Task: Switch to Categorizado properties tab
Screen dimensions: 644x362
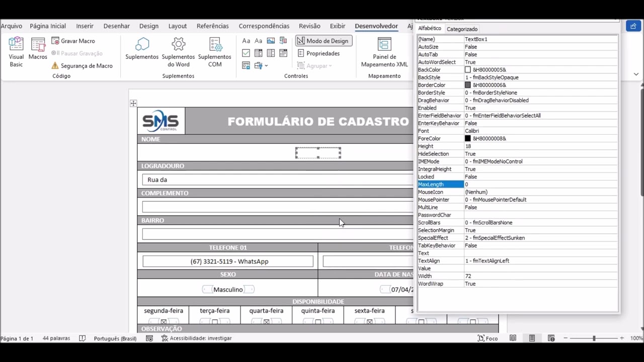Action: coord(462,29)
